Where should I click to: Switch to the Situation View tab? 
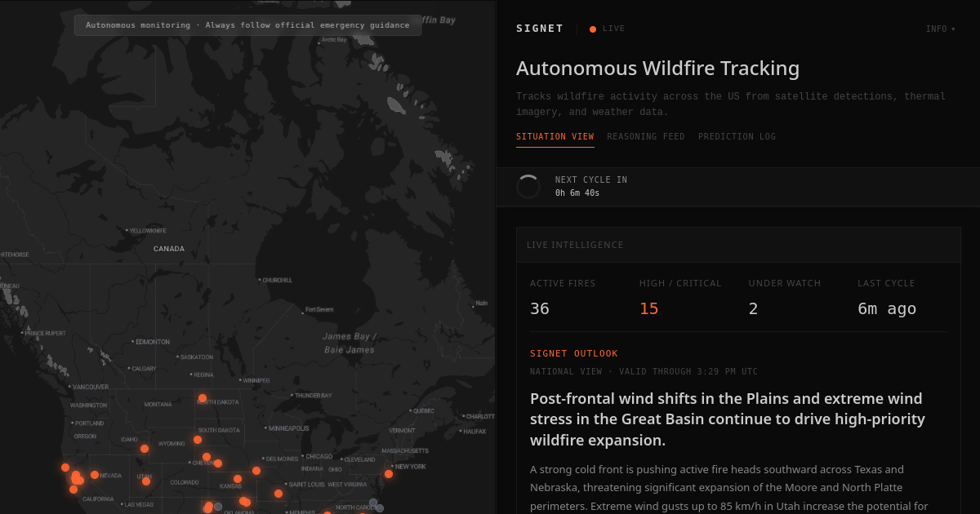(555, 137)
